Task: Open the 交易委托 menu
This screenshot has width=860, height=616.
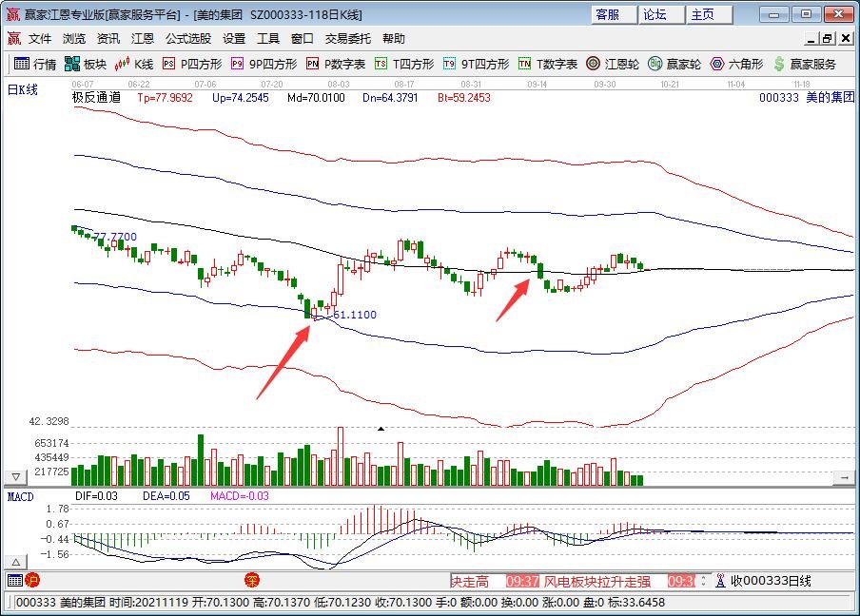Action: click(x=348, y=39)
